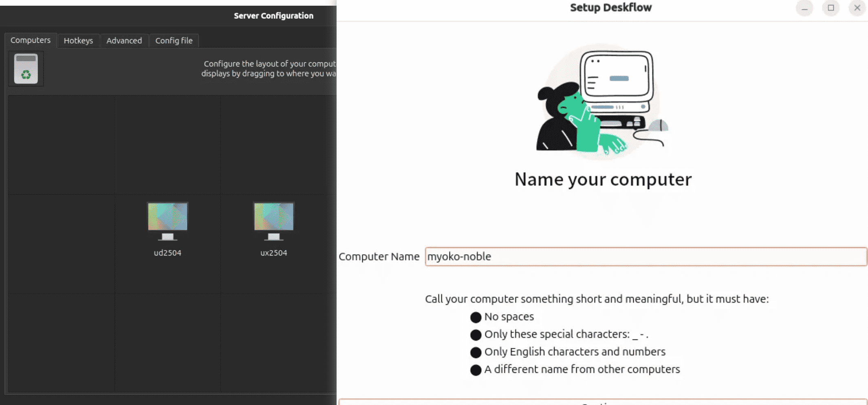The width and height of the screenshot is (868, 405).
Task: Close the Setup Deskflow window
Action: pos(857,8)
